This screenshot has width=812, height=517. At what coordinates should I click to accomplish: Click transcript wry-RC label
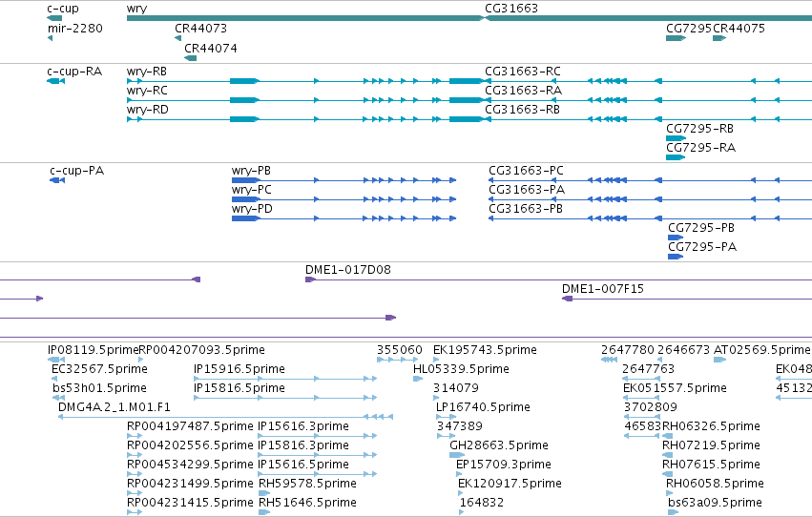pyautogui.click(x=147, y=91)
